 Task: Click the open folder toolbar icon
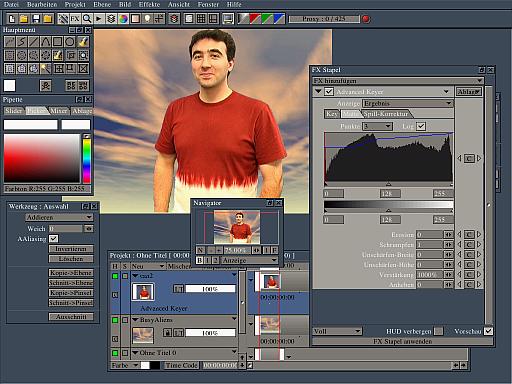pyautogui.click(x=24, y=19)
